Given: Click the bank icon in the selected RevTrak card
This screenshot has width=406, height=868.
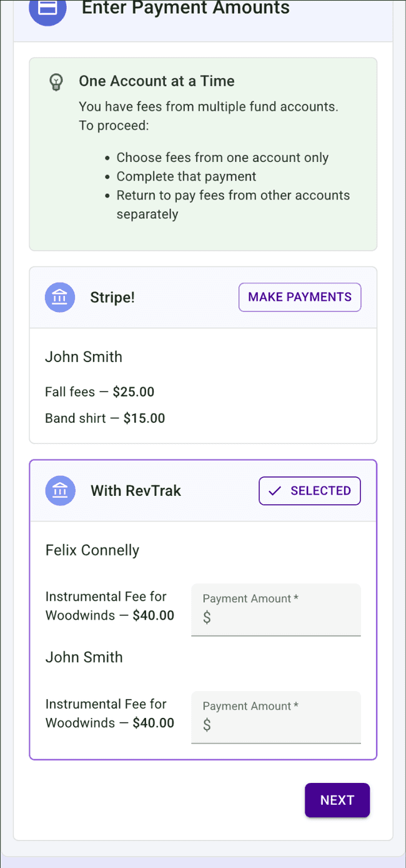Looking at the screenshot, I should (60, 491).
